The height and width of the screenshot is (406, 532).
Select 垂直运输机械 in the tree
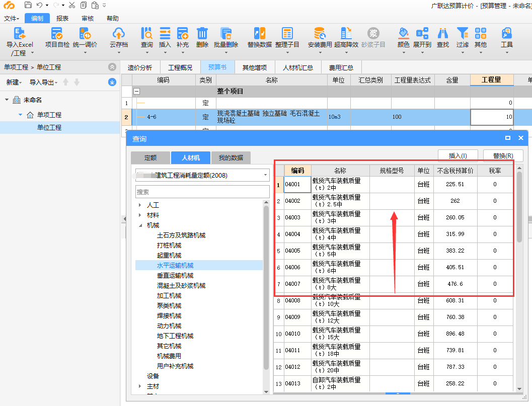tap(175, 275)
